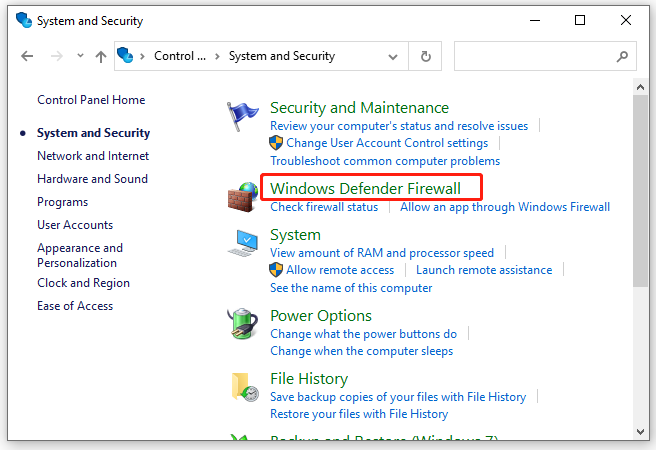This screenshot has width=656, height=450.
Task: Change what the power buttons do
Action: coord(364,334)
